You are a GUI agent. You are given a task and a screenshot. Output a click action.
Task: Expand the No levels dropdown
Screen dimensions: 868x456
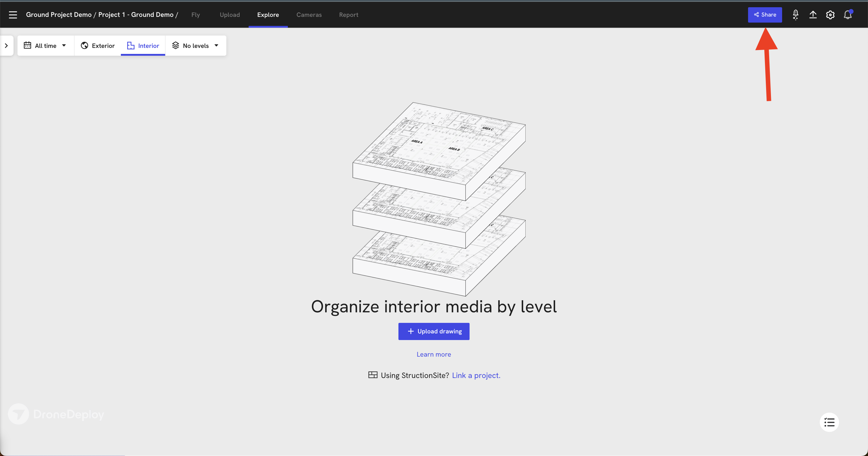click(196, 45)
